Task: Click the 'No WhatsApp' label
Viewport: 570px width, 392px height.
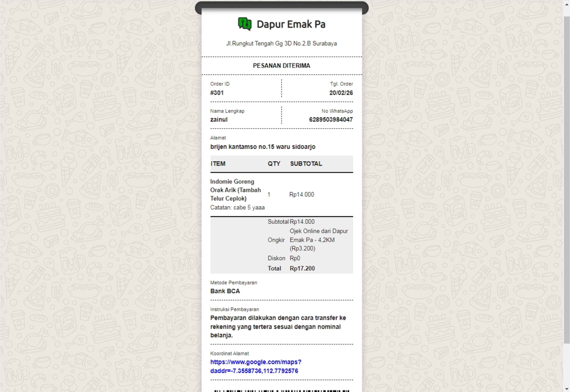Action: [x=337, y=111]
